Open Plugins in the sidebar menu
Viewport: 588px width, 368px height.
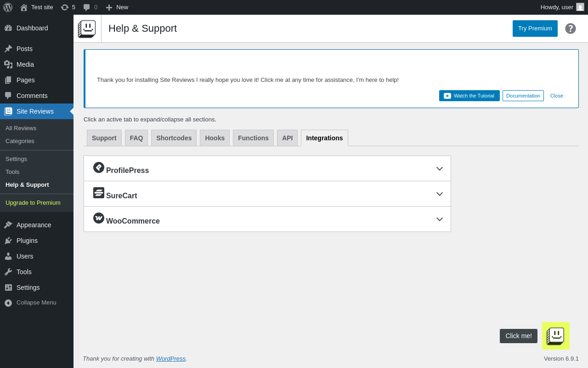tap(27, 241)
